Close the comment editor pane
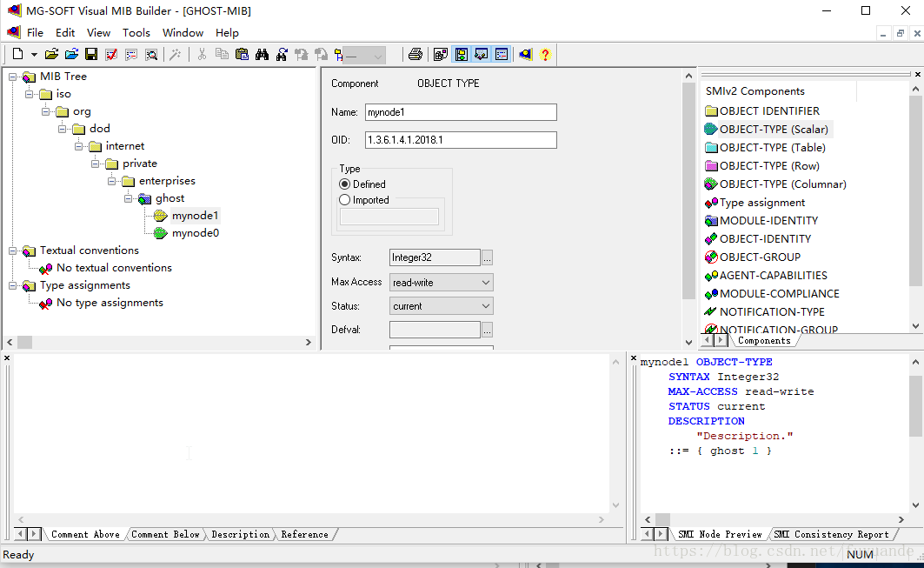This screenshot has width=924, height=568. (6, 358)
